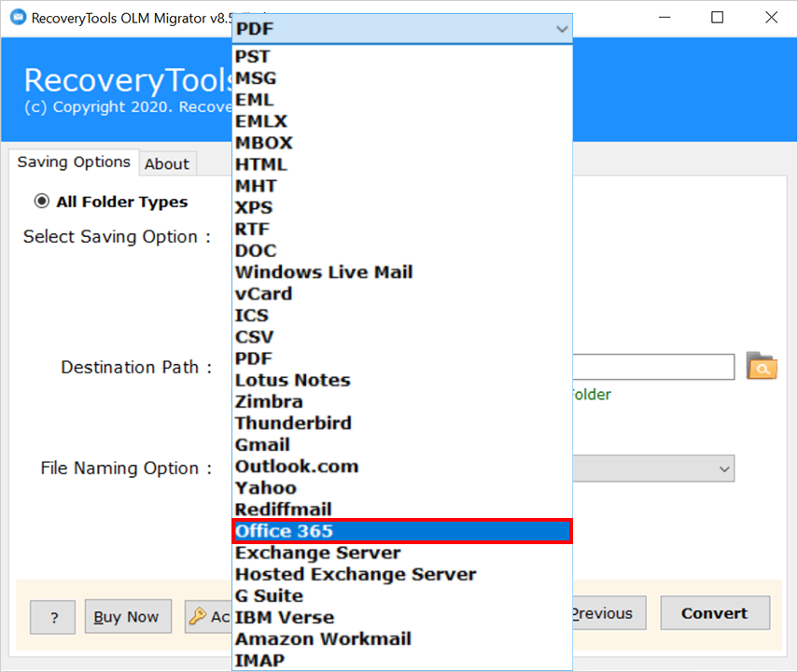Click the Convert button
Screen dimensions: 798x672
pyautogui.click(x=715, y=613)
